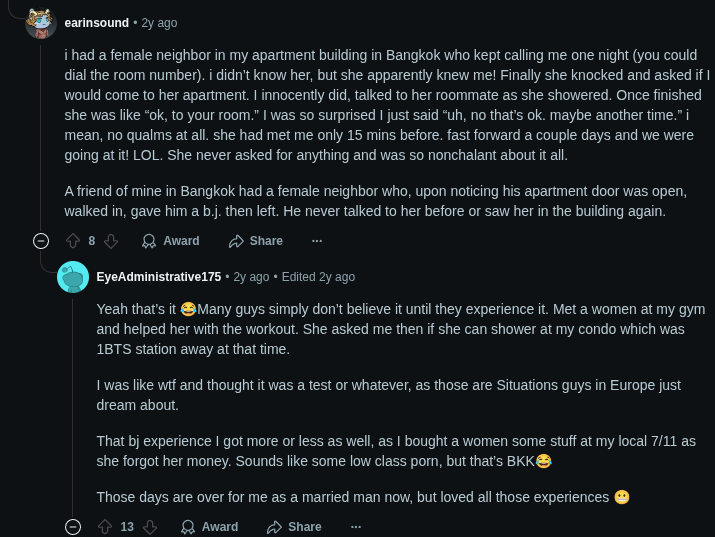The image size is (715, 537).
Task: Collapse earinsound's comment thread
Action: (x=41, y=241)
